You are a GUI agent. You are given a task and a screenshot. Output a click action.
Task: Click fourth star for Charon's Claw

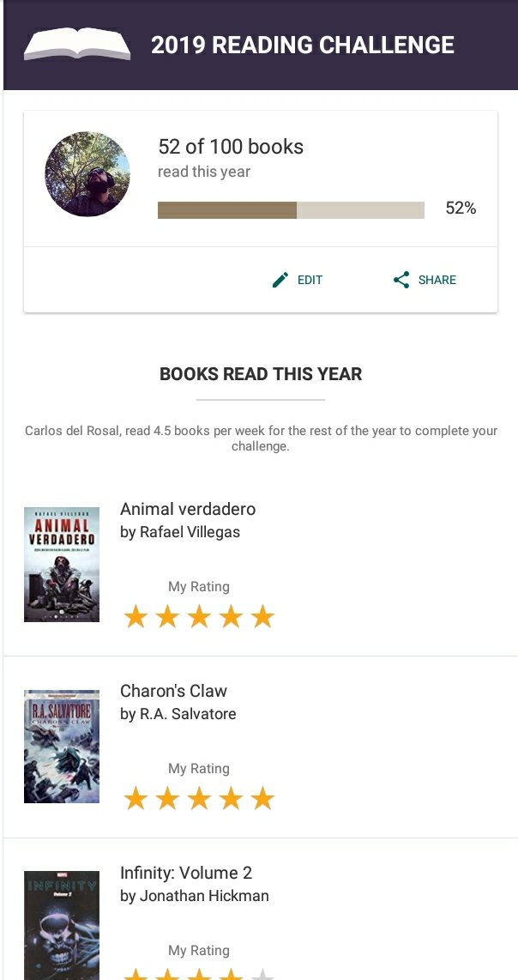[231, 799]
